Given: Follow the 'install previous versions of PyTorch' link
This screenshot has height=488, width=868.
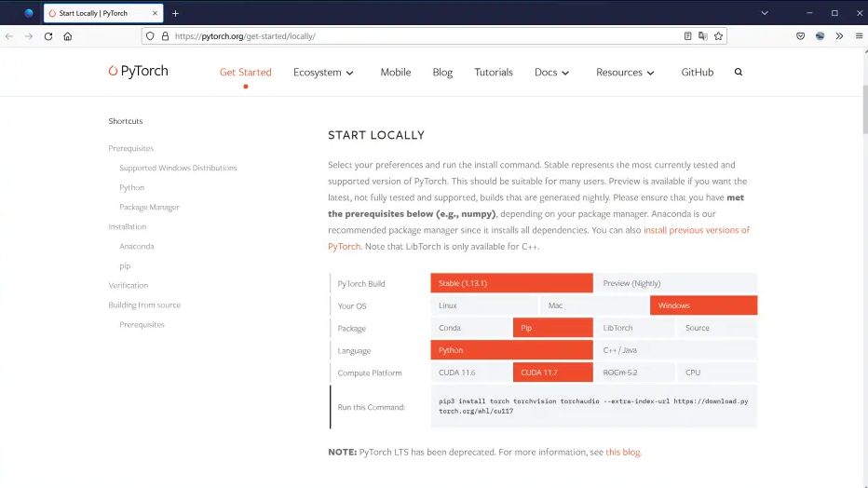Looking at the screenshot, I should click(696, 230).
